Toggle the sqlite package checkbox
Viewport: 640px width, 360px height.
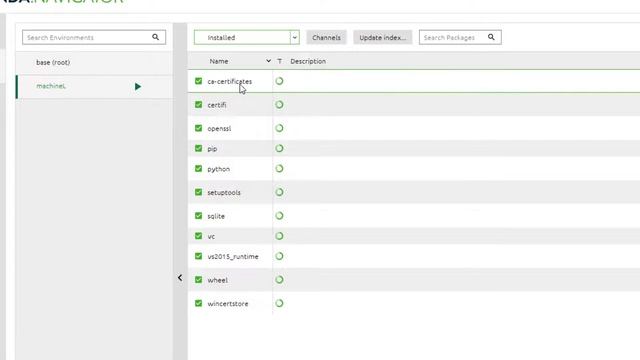point(198,216)
